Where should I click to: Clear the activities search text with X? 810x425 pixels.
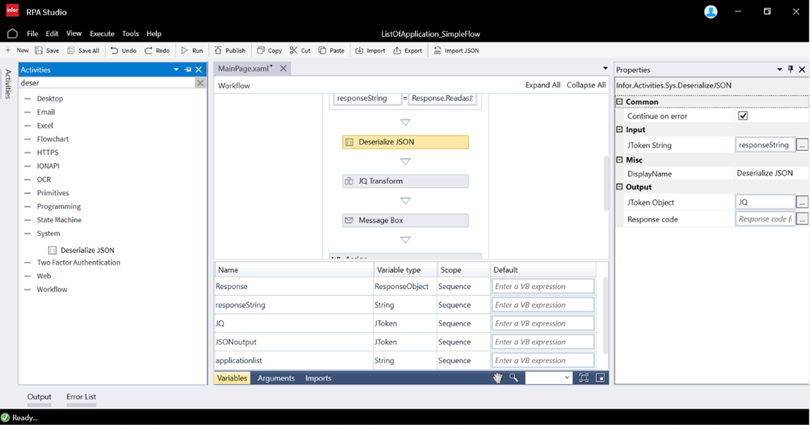click(x=200, y=83)
